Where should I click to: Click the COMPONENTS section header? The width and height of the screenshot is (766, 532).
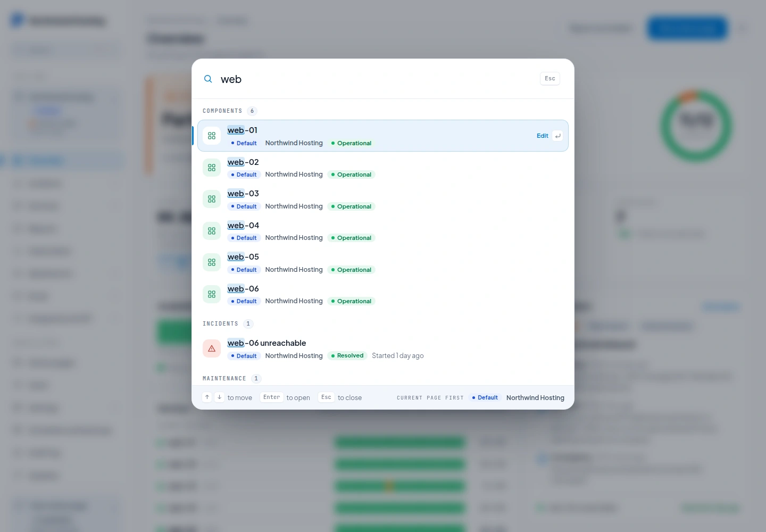pyautogui.click(x=222, y=111)
